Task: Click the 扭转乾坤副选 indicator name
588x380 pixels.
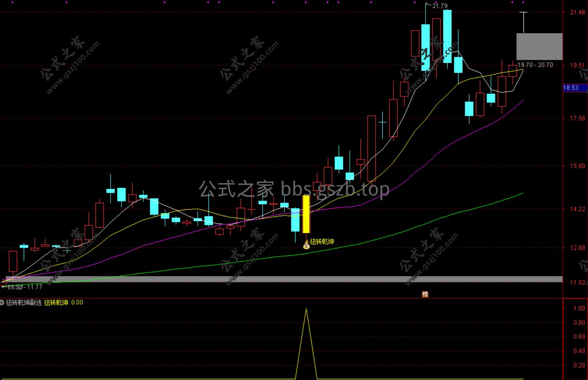Action: click(24, 302)
